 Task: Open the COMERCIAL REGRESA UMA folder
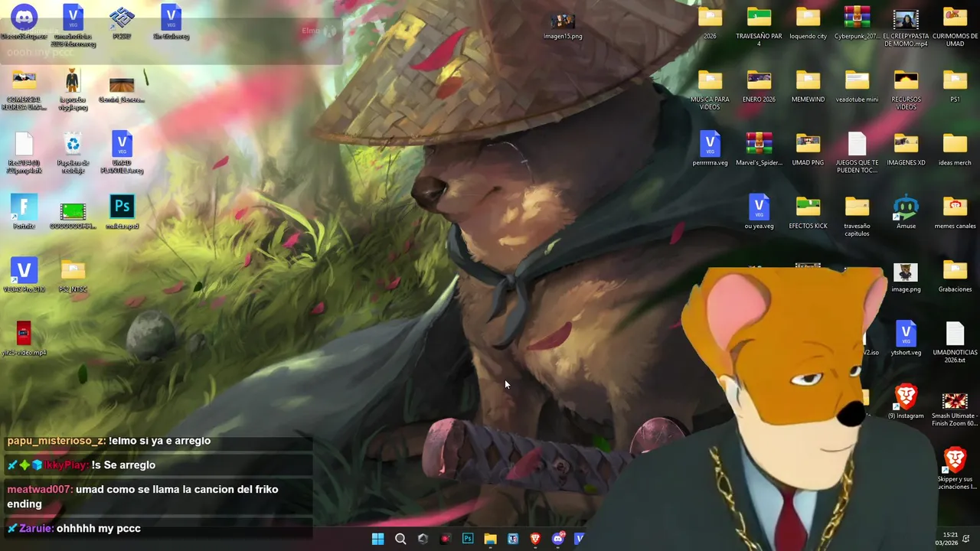click(24, 90)
